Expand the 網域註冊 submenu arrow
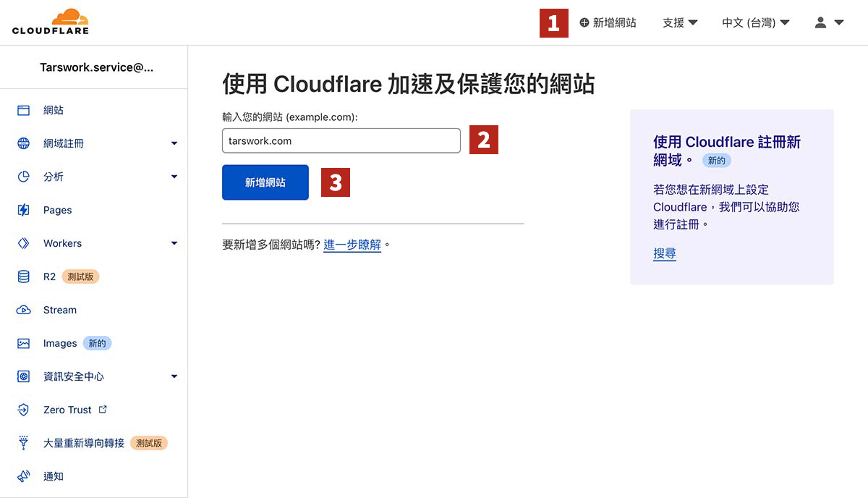 (x=174, y=143)
